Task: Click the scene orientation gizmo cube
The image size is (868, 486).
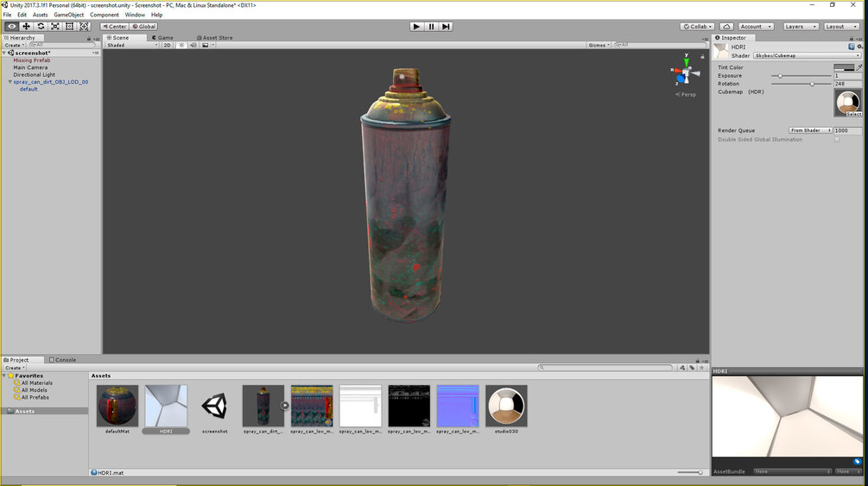Action: point(687,73)
